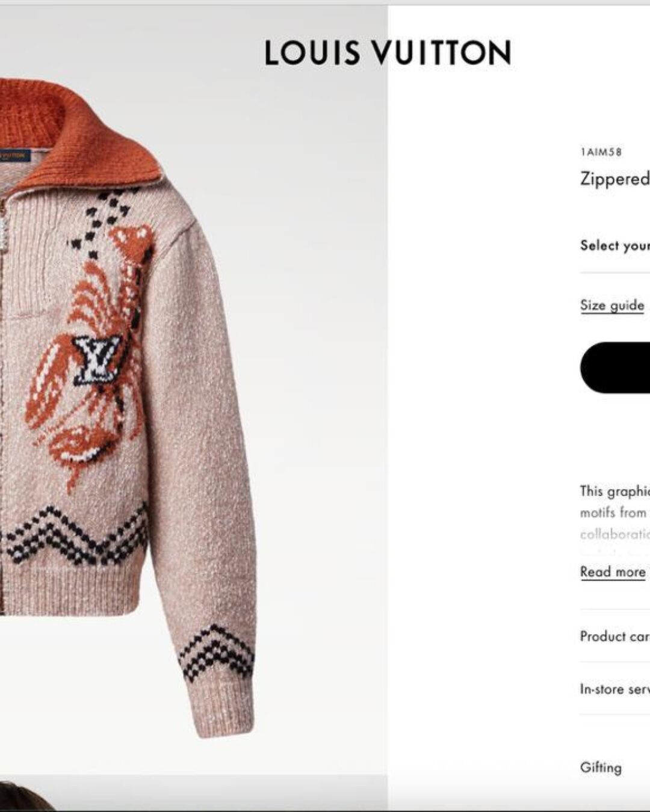Expand the Product care section
Viewport: 650px width, 812px height.
pos(614,636)
